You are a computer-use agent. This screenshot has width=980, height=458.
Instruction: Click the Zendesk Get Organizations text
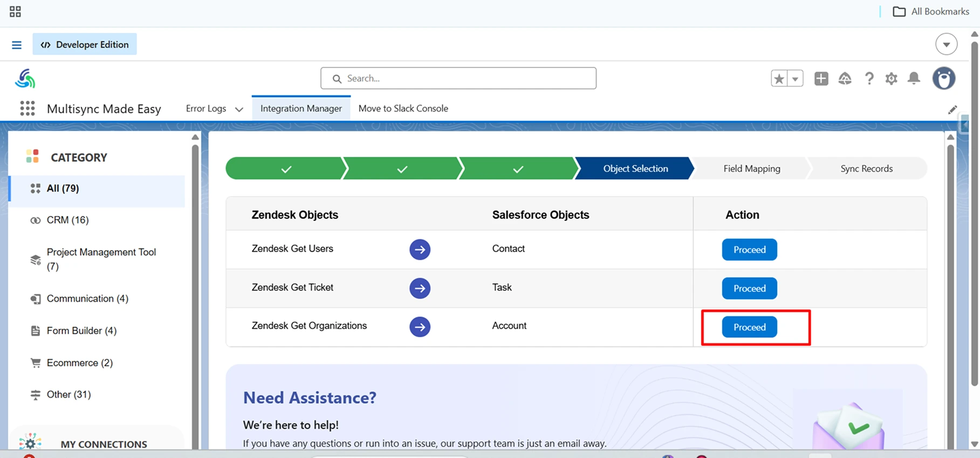(x=309, y=326)
